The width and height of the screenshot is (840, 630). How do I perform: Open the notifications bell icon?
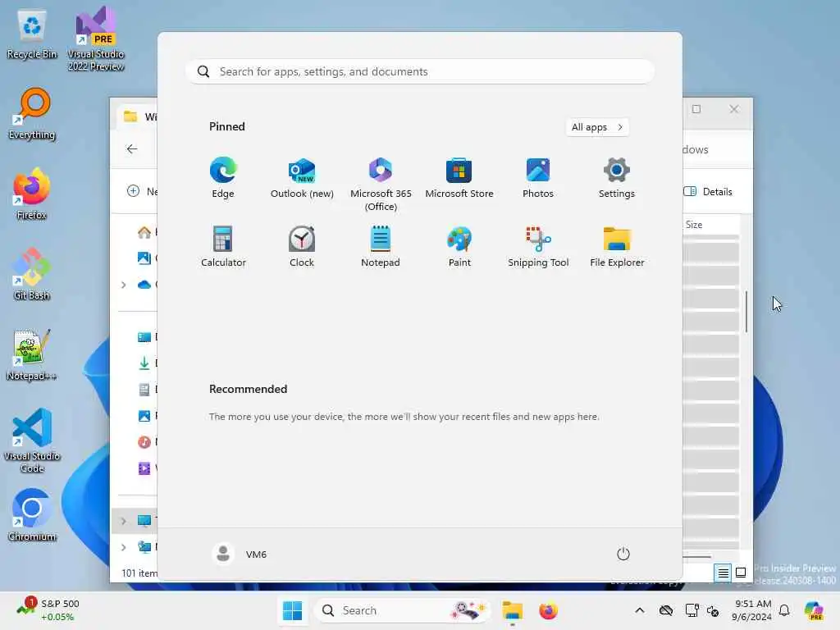pyautogui.click(x=784, y=610)
